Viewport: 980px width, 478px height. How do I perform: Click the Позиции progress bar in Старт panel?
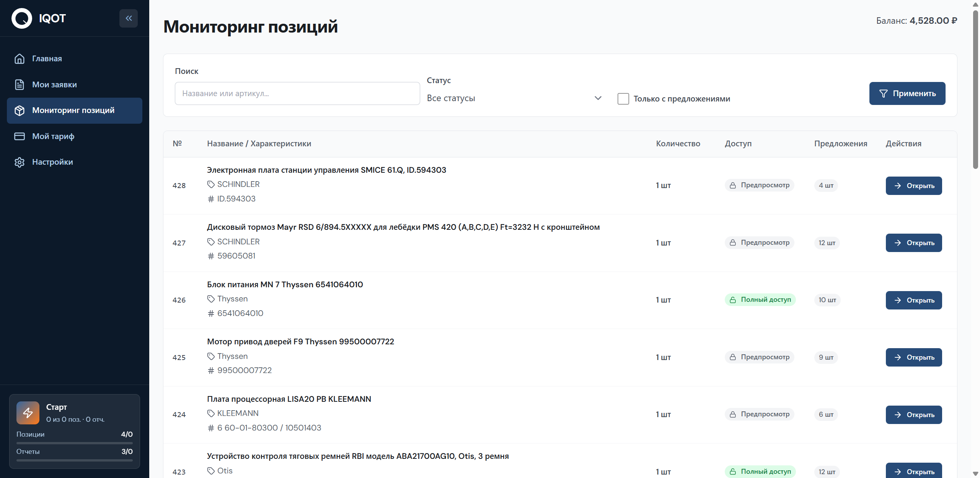tap(74, 443)
